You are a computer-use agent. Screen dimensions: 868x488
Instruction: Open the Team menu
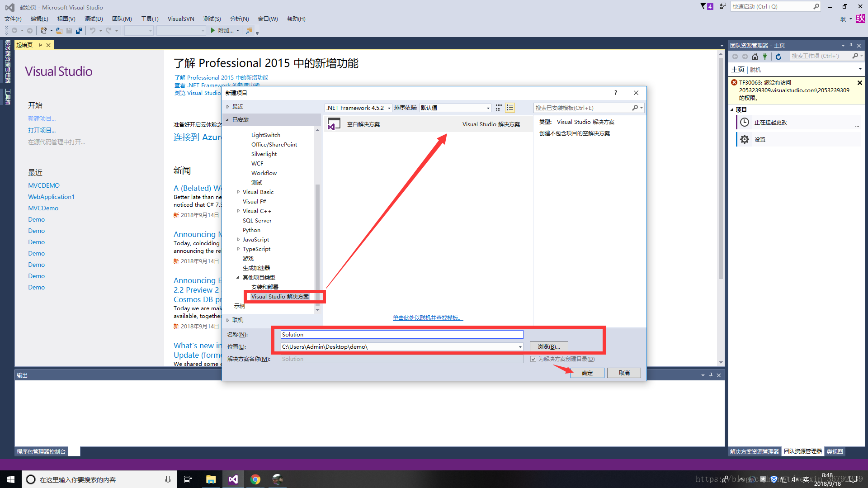tap(122, 19)
